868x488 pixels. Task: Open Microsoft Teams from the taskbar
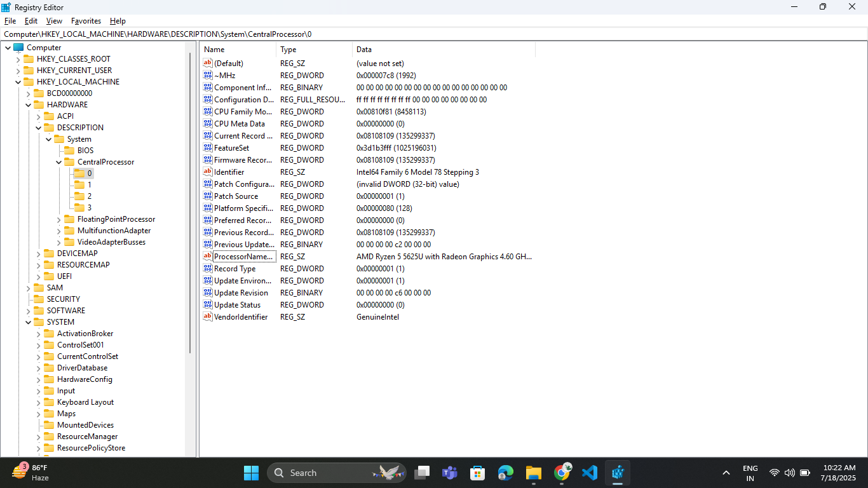coord(450,473)
